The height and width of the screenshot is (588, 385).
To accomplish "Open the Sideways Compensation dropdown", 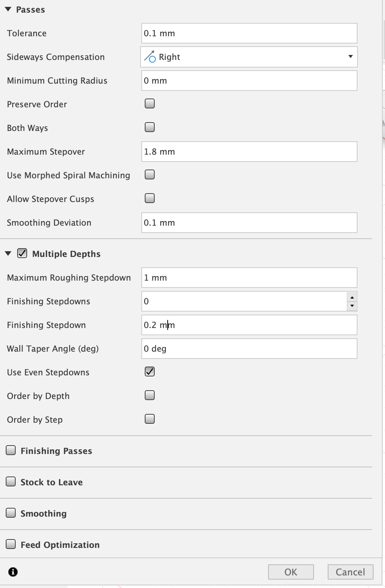I will (249, 57).
